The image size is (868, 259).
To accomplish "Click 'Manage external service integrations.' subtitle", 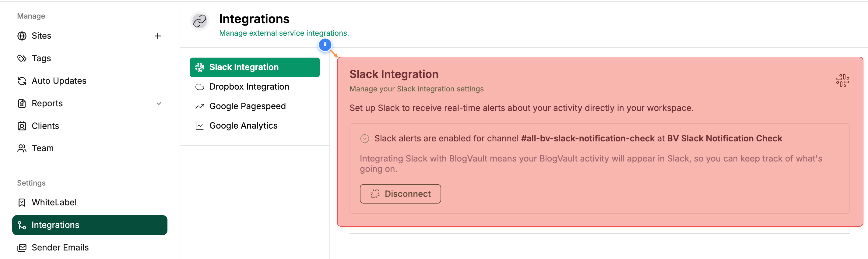I will coord(284,33).
